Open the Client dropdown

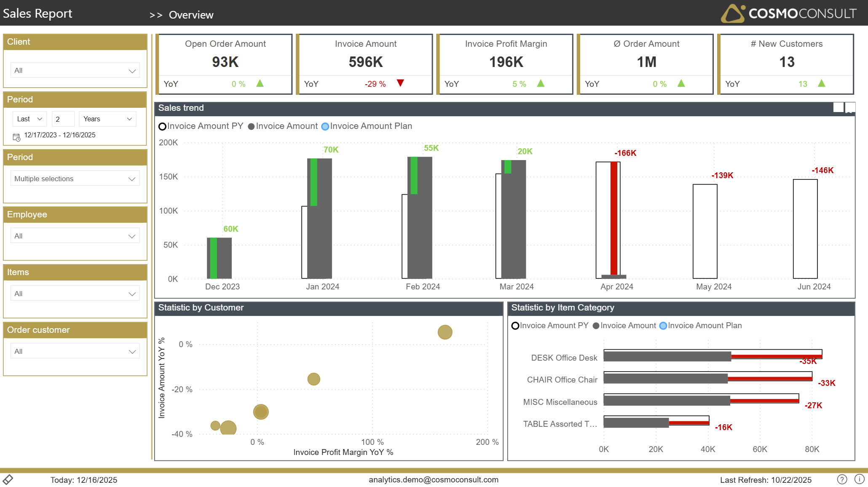75,70
